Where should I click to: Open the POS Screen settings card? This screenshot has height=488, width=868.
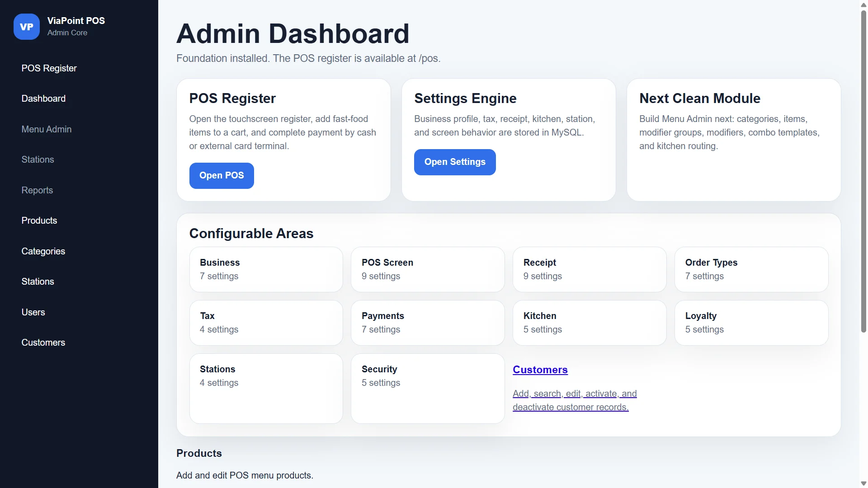pos(428,269)
